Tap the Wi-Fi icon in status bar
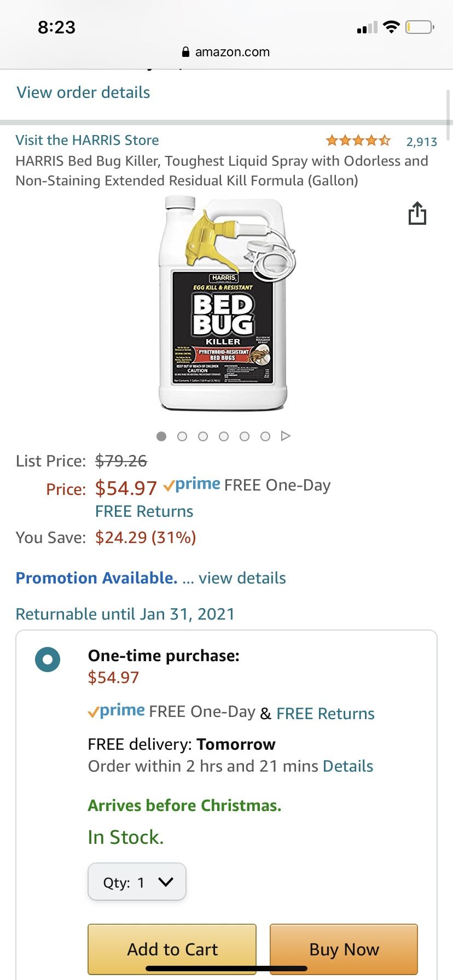Screen dimensions: 453x980 (x=391, y=27)
